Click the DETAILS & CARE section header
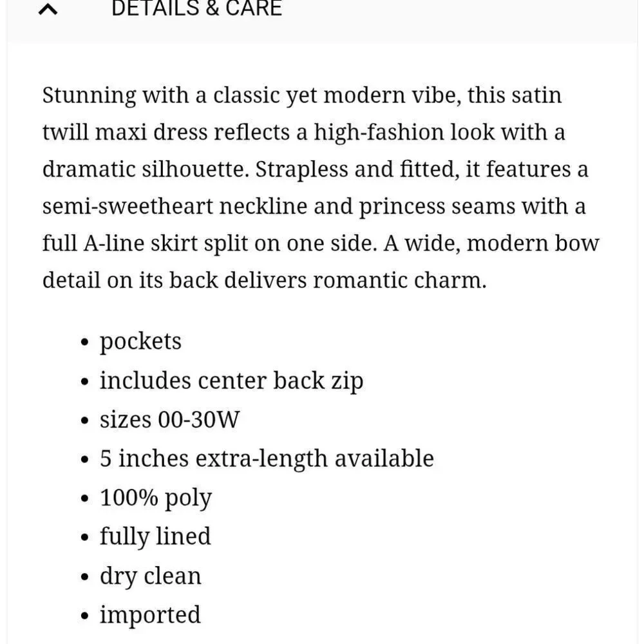This screenshot has width=644, height=644. tap(196, 8)
